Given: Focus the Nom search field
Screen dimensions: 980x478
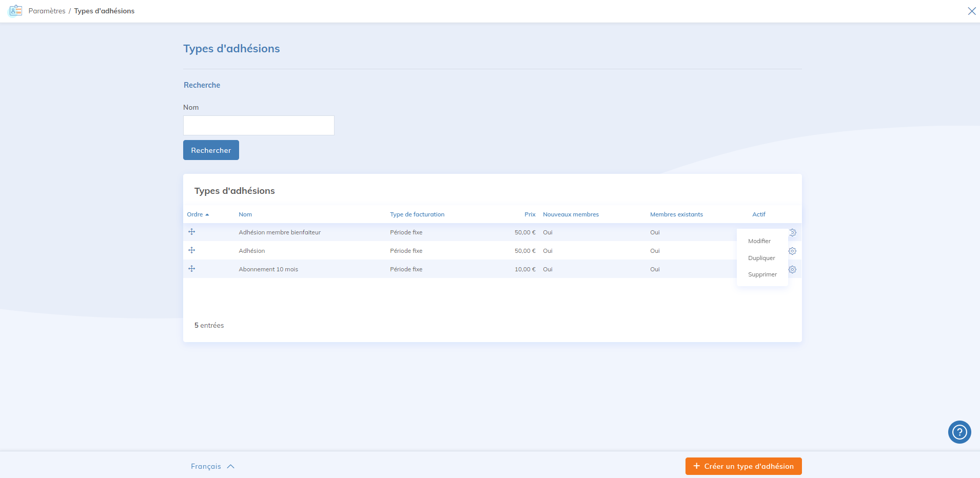Looking at the screenshot, I should click(x=259, y=125).
